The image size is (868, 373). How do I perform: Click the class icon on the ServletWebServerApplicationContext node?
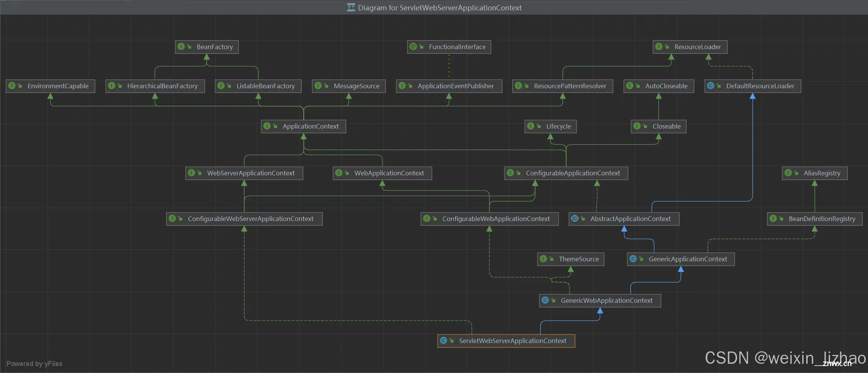(x=444, y=340)
